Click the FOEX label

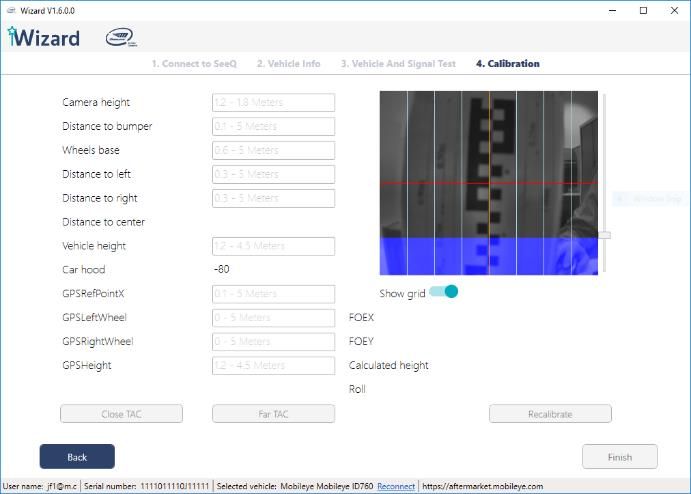[361, 317]
